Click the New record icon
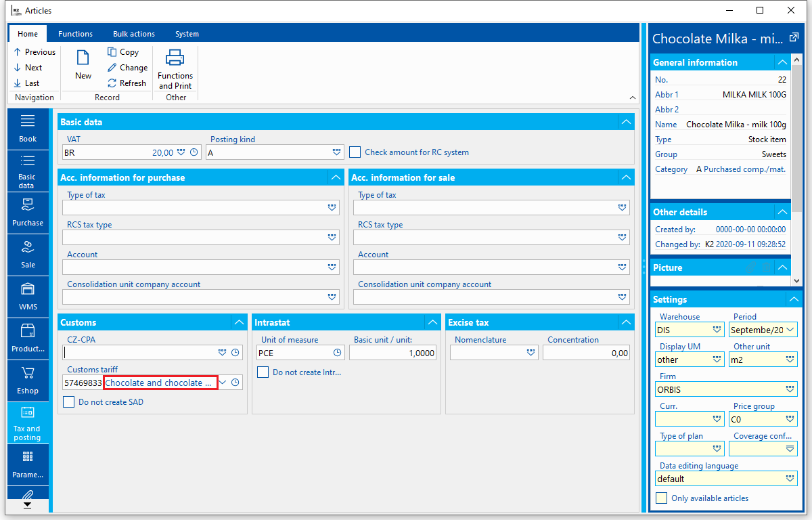Image resolution: width=812 pixels, height=520 pixels. pyautogui.click(x=83, y=59)
